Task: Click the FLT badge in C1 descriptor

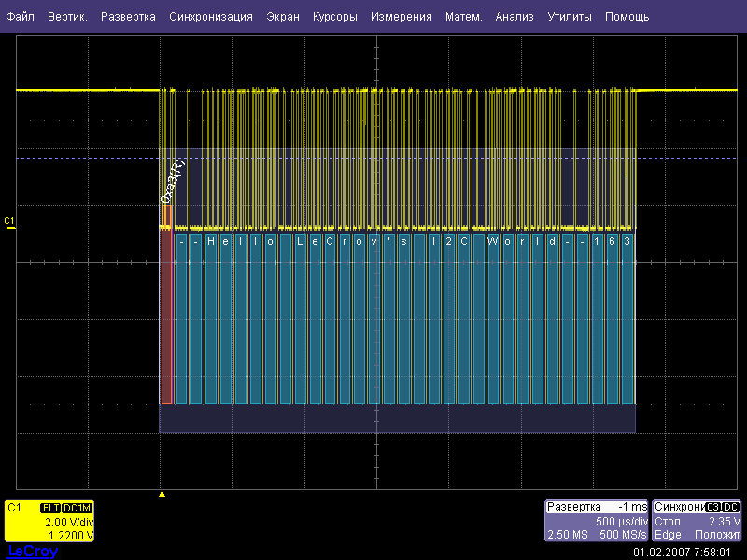Action: click(x=49, y=508)
